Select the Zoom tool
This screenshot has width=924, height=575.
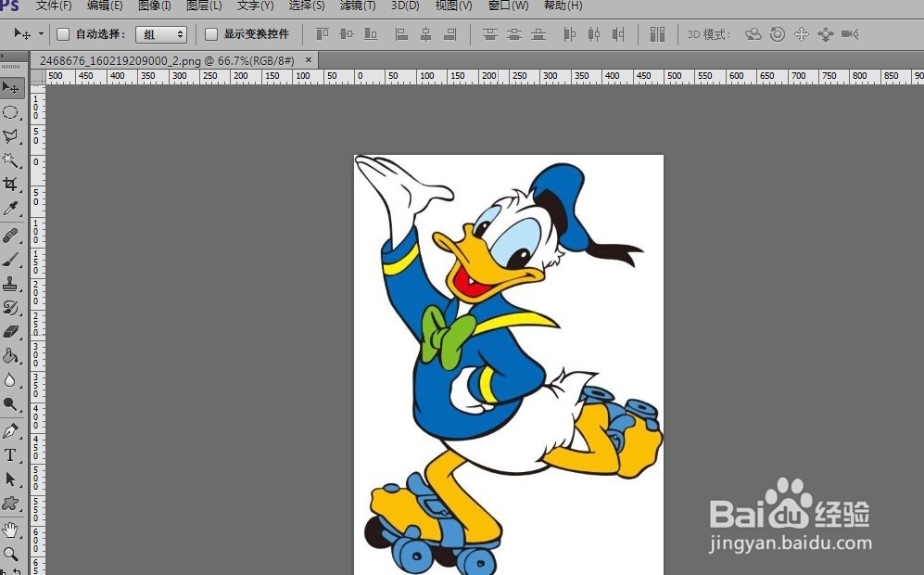[11, 554]
